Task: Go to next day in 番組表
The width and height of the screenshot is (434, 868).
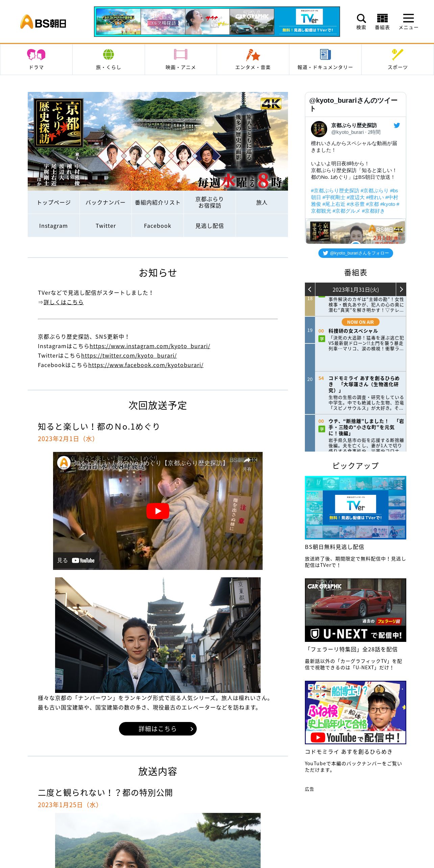Action: pyautogui.click(x=401, y=289)
